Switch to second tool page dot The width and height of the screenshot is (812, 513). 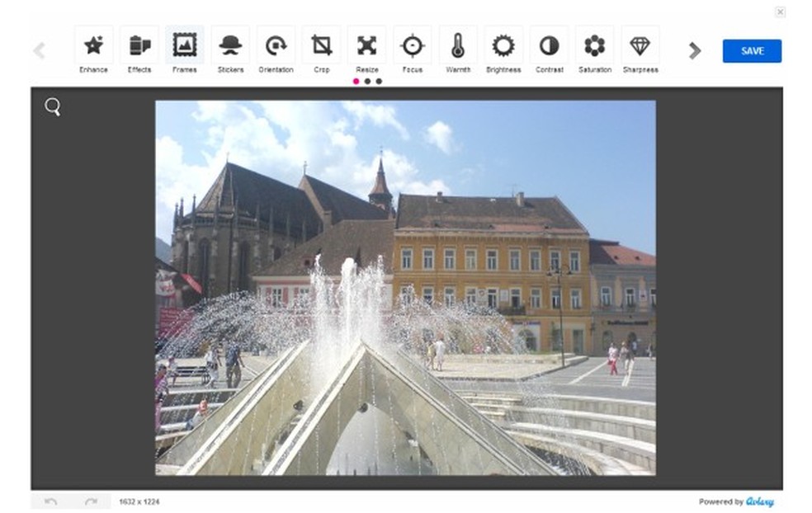click(367, 82)
